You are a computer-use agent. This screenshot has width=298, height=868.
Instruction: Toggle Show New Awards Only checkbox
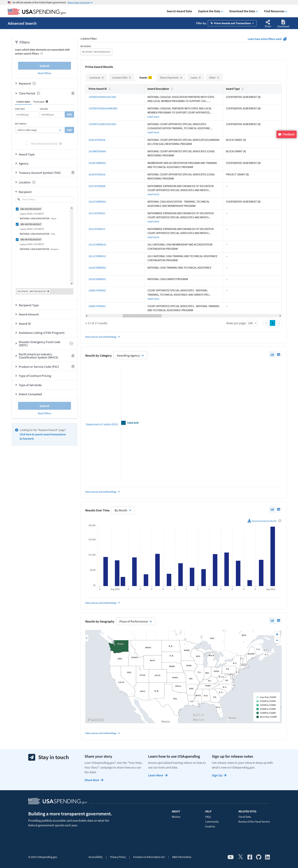tap(27, 143)
